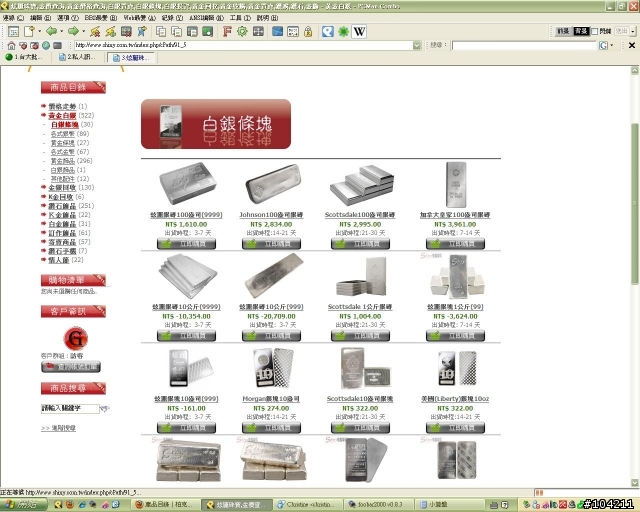Viewport: 640px width, 512px height.
Task: Click the page vertical scrollbar
Action: [635, 204]
